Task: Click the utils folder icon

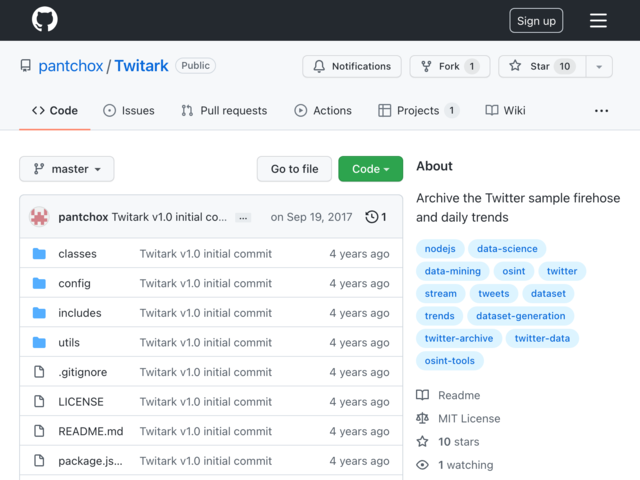Action: tap(39, 342)
